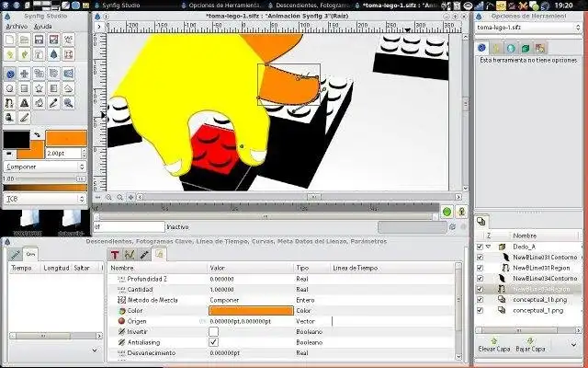Switch to the red T tab in the bottom panel
The image size is (588, 368).
tap(115, 255)
